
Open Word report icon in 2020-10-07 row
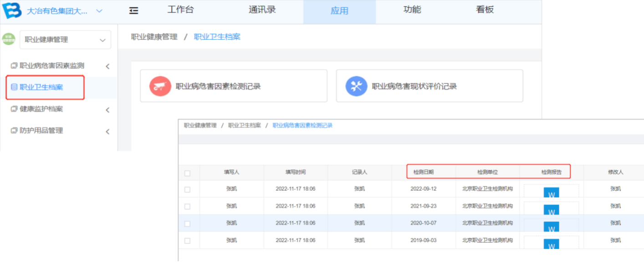point(551,227)
